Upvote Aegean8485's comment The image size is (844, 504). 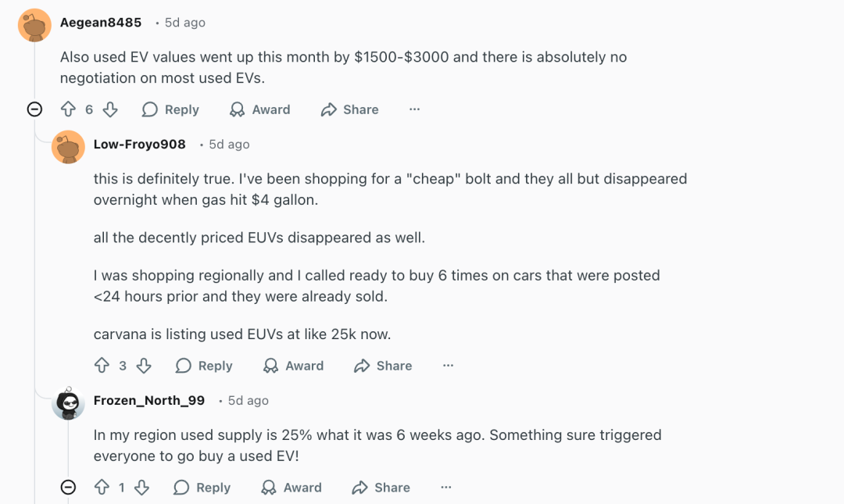[68, 109]
